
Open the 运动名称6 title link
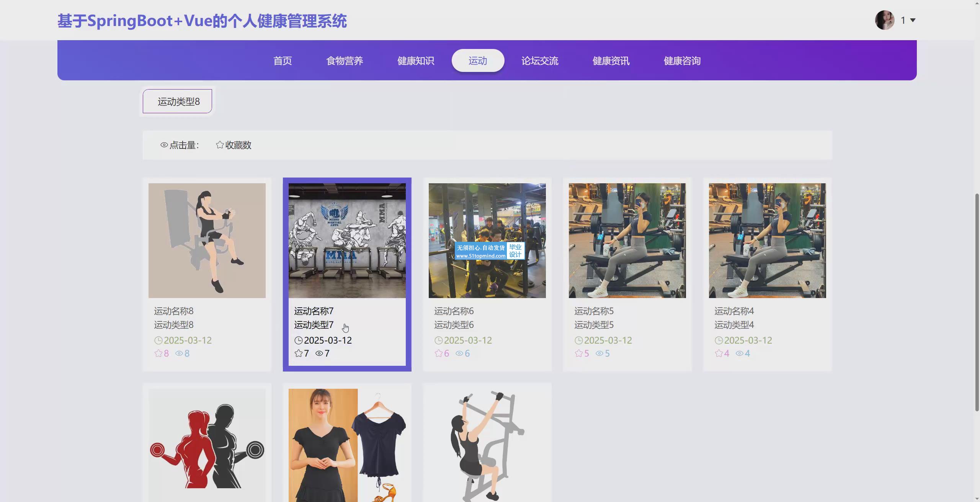click(x=454, y=311)
